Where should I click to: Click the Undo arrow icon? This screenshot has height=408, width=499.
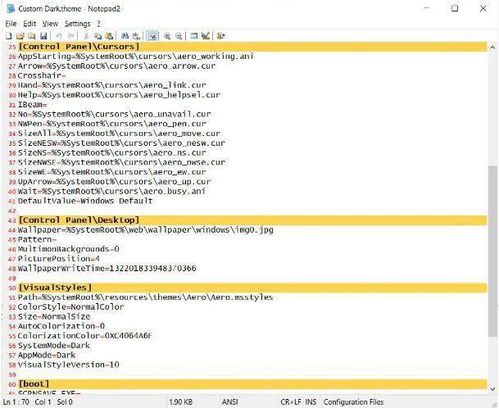point(59,36)
